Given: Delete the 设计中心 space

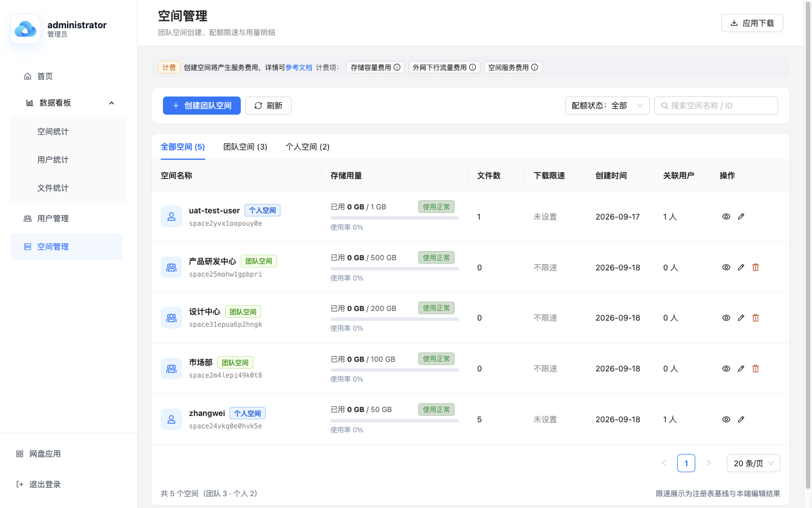Looking at the screenshot, I should pos(756,318).
